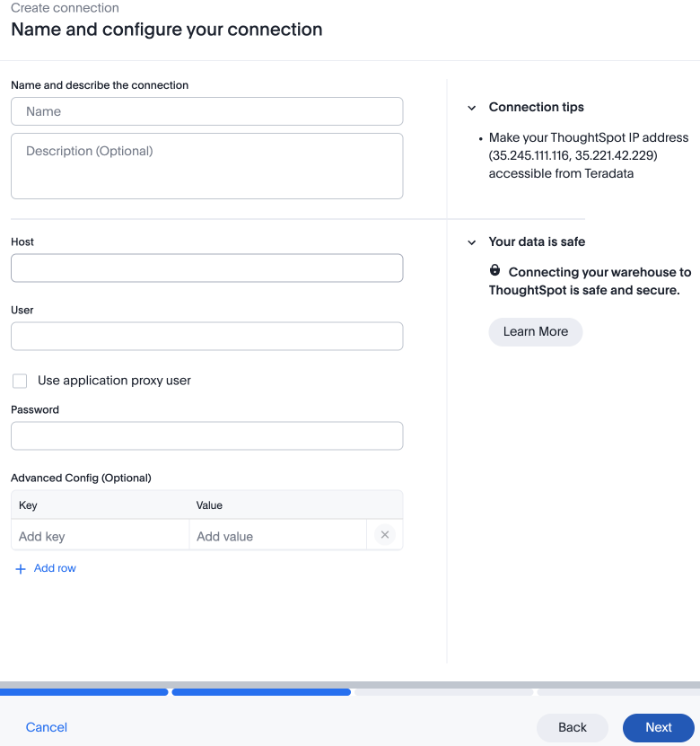Click the first progress step segment
The width and height of the screenshot is (700, 746).
83,692
